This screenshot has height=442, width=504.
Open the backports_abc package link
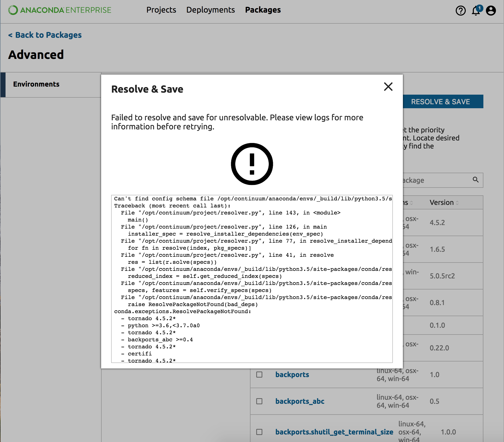(x=300, y=401)
